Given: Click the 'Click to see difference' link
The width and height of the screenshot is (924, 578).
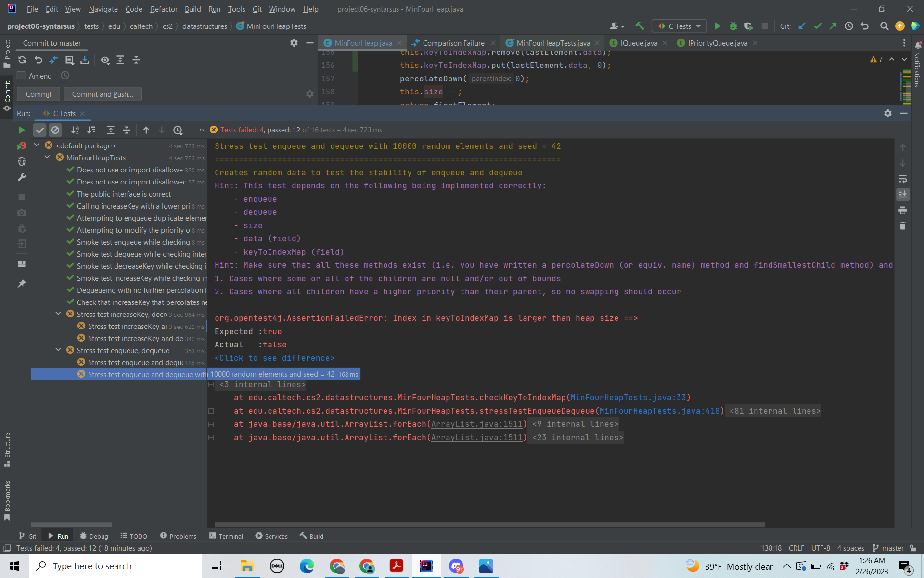Looking at the screenshot, I should 274,358.
